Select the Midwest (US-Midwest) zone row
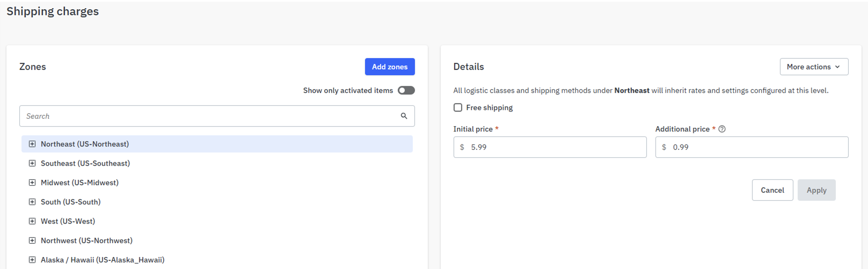The width and height of the screenshot is (868, 269). [217, 183]
